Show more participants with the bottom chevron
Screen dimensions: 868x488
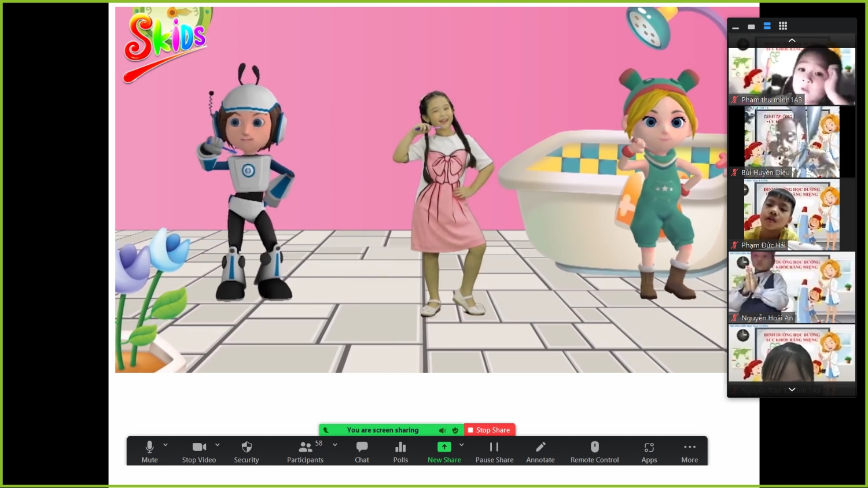pos(792,390)
